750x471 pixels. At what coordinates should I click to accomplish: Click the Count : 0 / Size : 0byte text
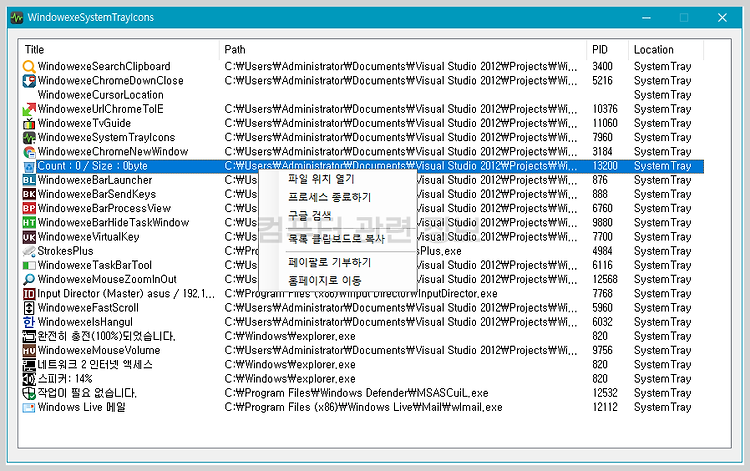92,166
